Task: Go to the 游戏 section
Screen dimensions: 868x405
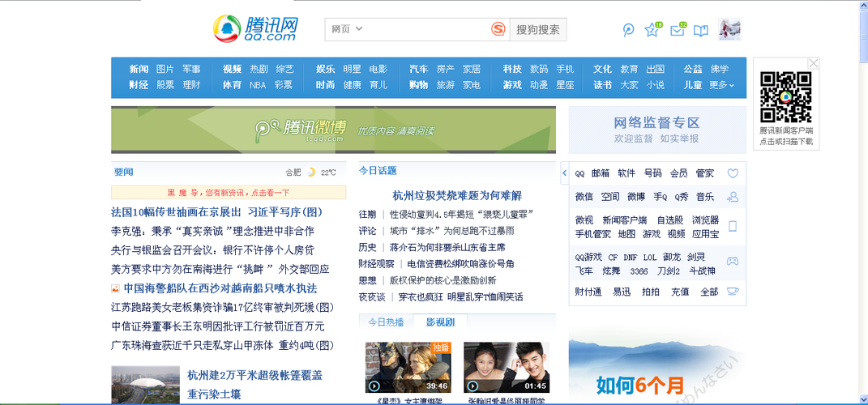Action: [512, 85]
